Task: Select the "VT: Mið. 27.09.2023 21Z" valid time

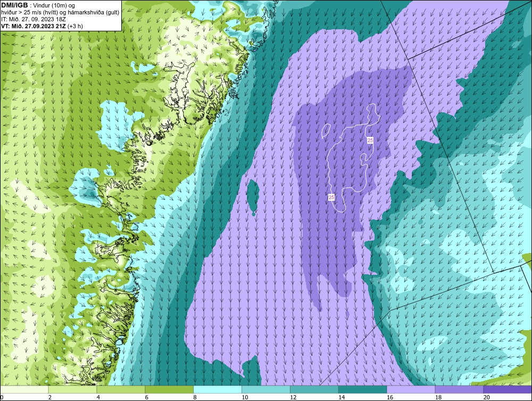Action: point(34,26)
